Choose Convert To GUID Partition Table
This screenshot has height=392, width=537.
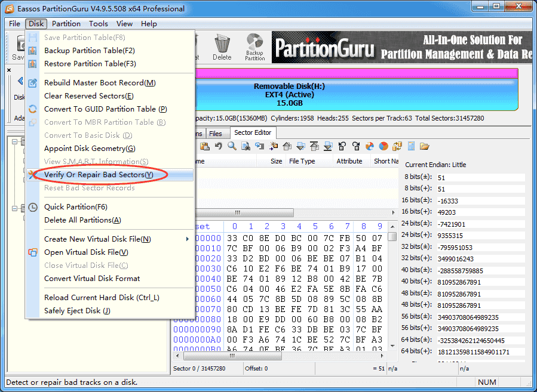(x=110, y=109)
